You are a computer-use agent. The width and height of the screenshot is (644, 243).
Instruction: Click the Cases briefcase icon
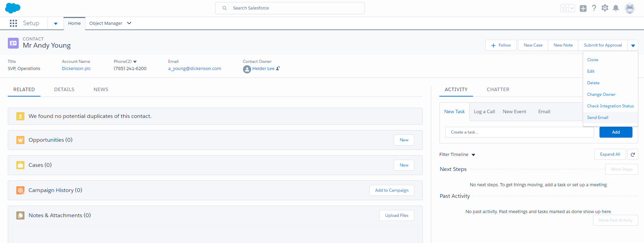click(20, 165)
